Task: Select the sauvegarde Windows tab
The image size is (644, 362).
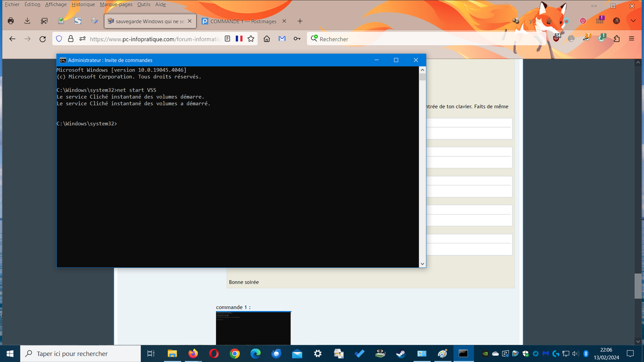Action: pyautogui.click(x=150, y=21)
